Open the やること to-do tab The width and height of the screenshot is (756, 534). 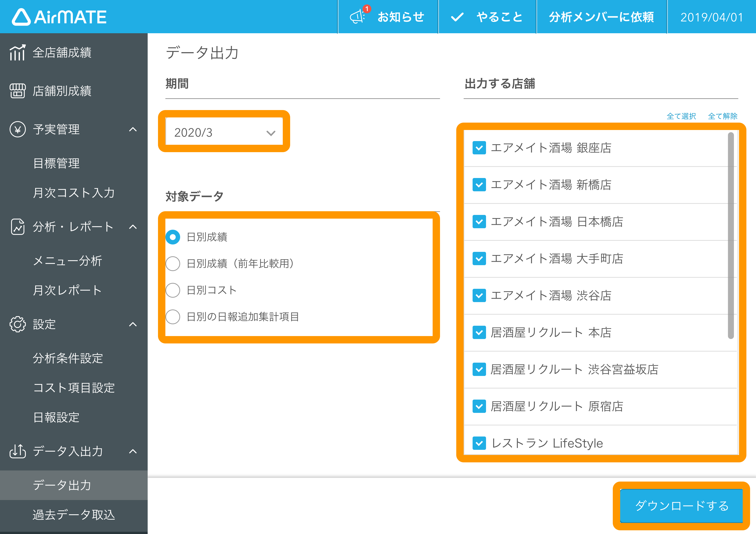[487, 17]
